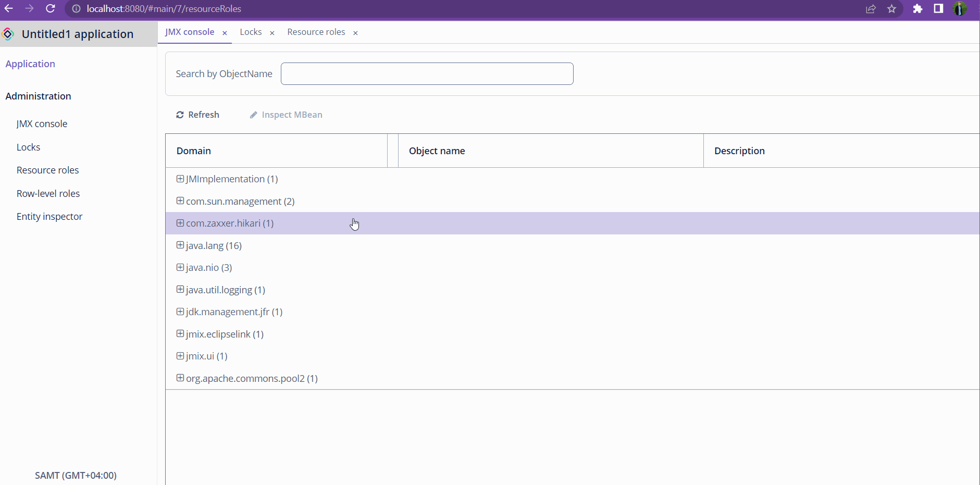This screenshot has width=980, height=485.
Task: Expand the jmix.eclipselink domain node
Action: (180, 333)
